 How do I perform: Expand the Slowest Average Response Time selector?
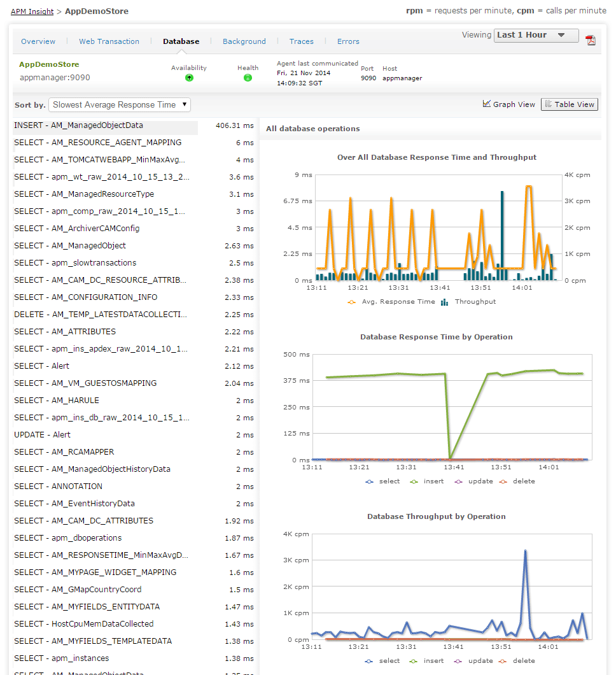[119, 104]
